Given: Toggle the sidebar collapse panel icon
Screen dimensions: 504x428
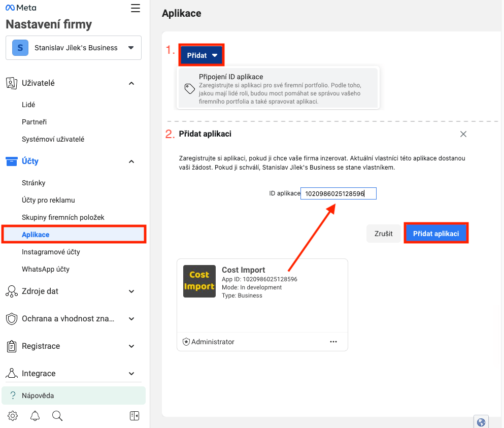Looking at the screenshot, I should click(135, 416).
